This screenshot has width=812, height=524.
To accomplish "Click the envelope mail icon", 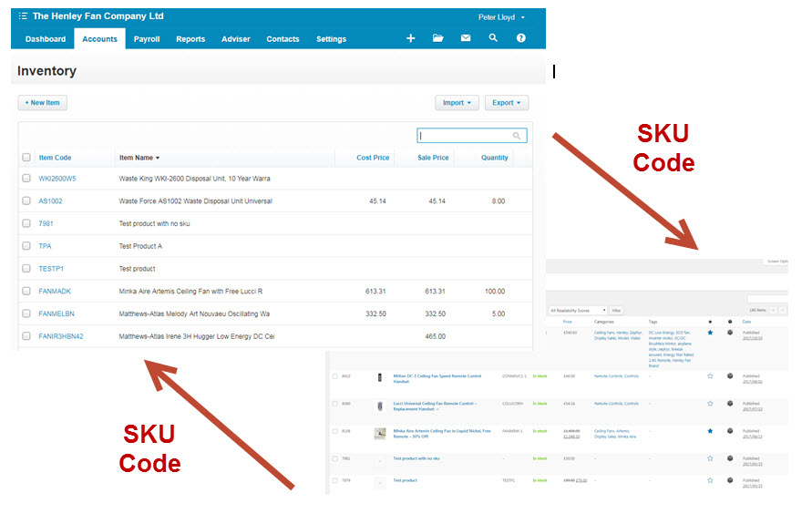I will coord(466,38).
